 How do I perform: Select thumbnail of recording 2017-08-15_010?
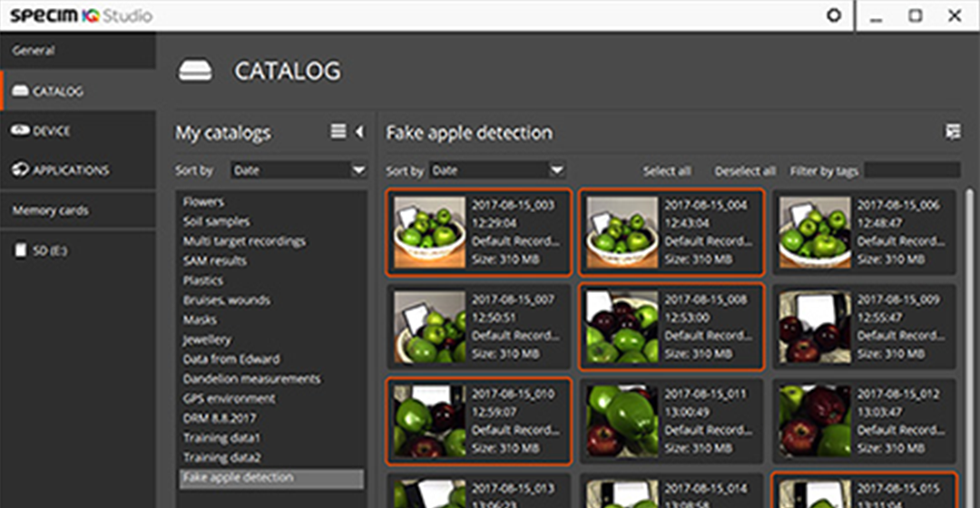(x=429, y=421)
